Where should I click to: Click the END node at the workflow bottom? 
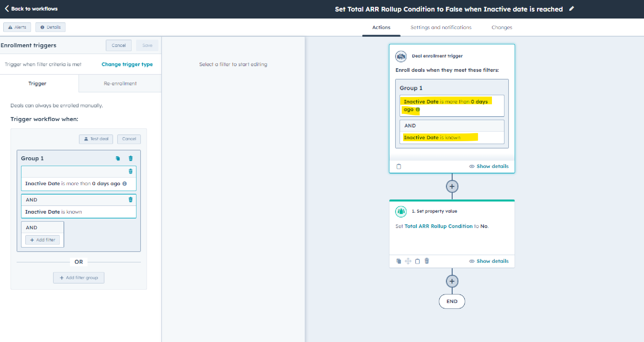point(452,301)
